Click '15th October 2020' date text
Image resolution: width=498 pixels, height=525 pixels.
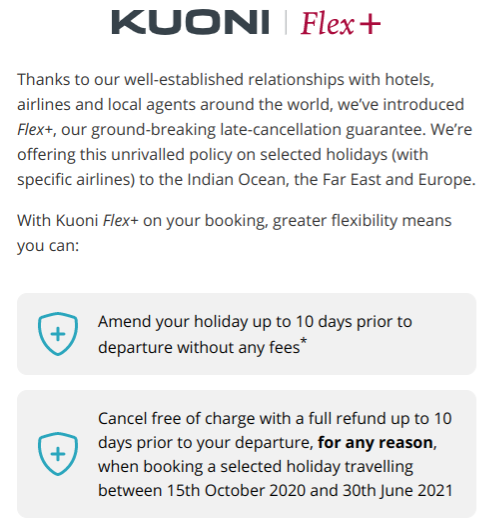click(236, 491)
